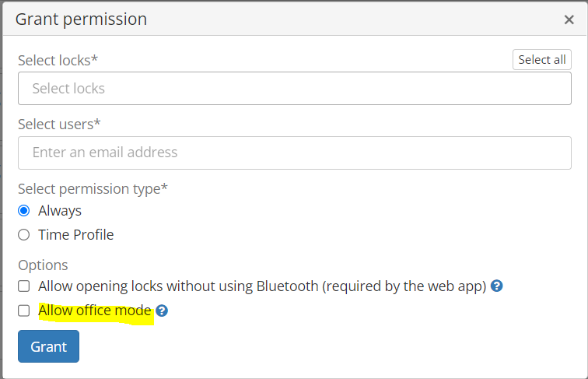
Task: Click the Bluetooth option label text
Action: point(263,286)
